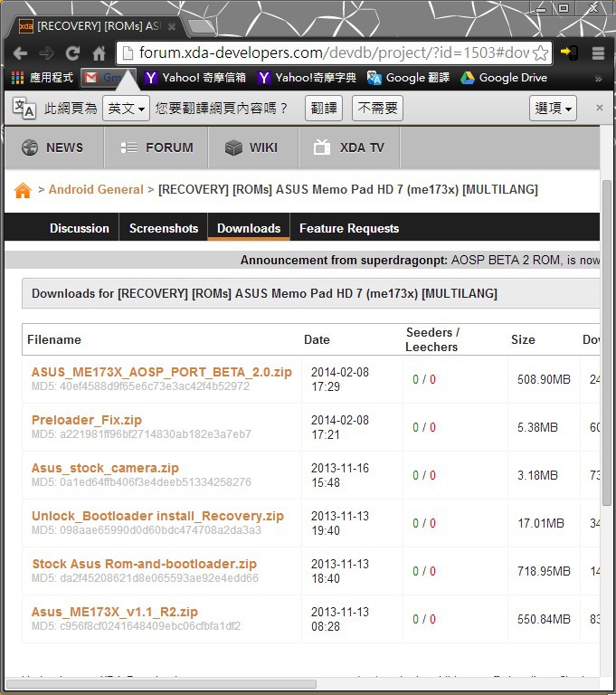Click the Size column header
This screenshot has width=616, height=695.
(x=523, y=339)
